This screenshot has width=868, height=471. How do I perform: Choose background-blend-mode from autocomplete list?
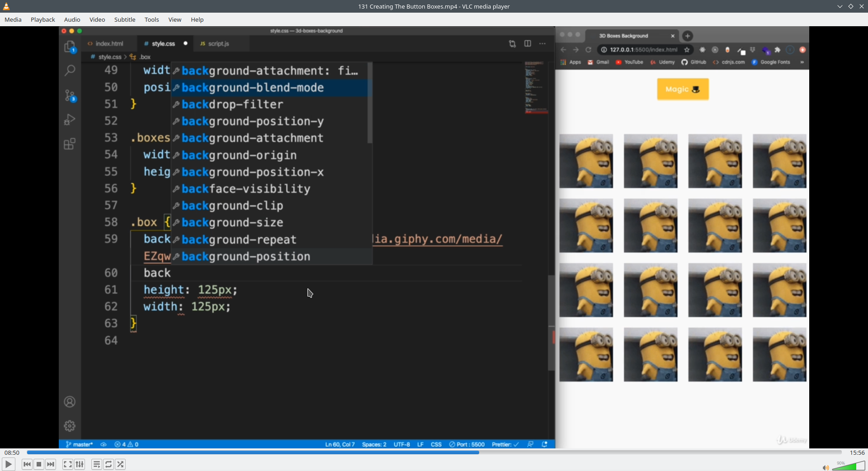click(x=271, y=88)
